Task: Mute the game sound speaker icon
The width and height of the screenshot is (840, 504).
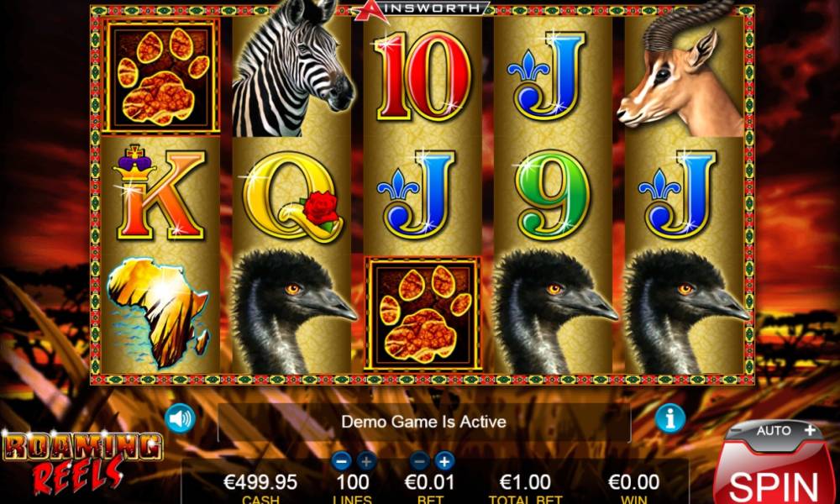Action: coord(180,418)
